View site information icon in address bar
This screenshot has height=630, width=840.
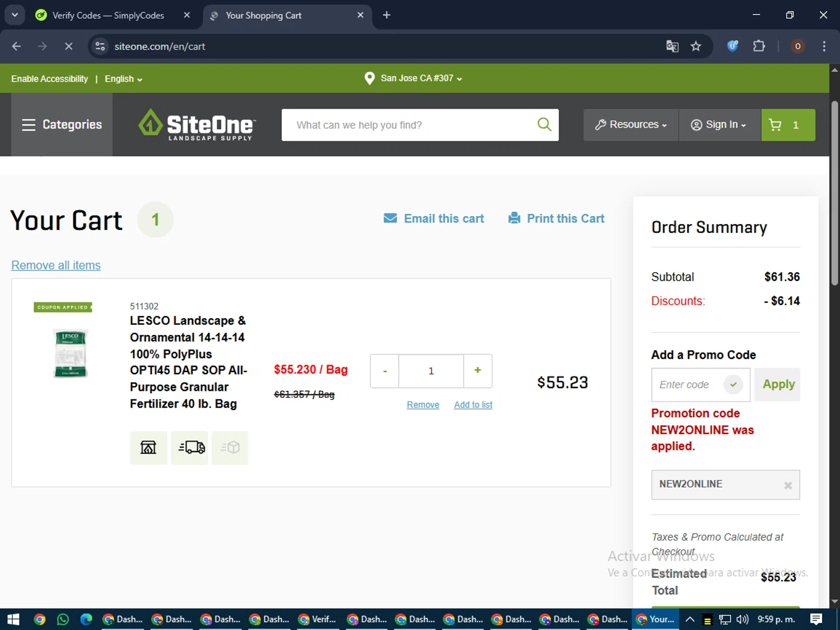(100, 46)
